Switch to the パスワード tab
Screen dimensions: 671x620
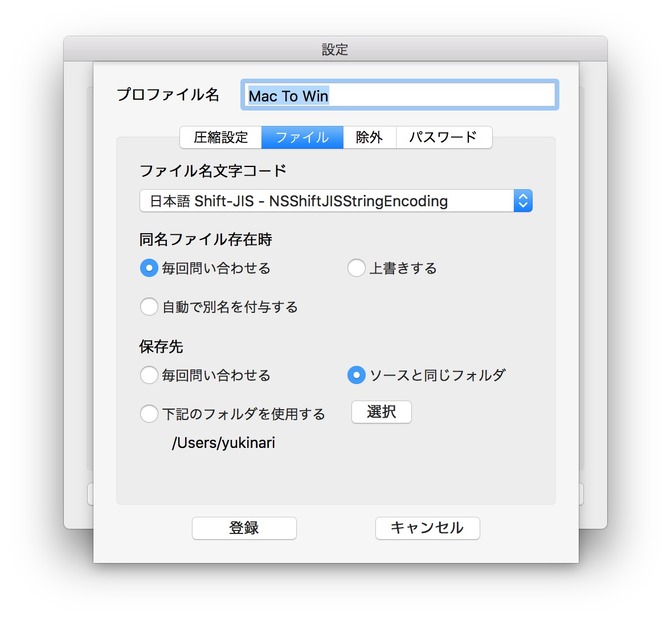[444, 137]
